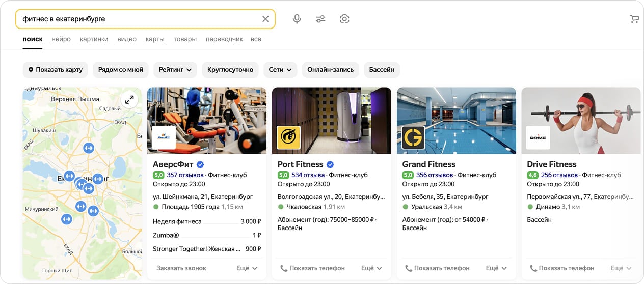Click Показать телефон for Port Fitness

point(312,268)
